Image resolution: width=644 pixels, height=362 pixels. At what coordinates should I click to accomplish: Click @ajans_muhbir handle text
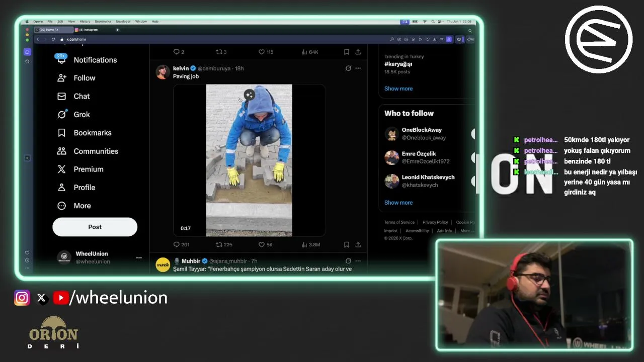coord(228,261)
